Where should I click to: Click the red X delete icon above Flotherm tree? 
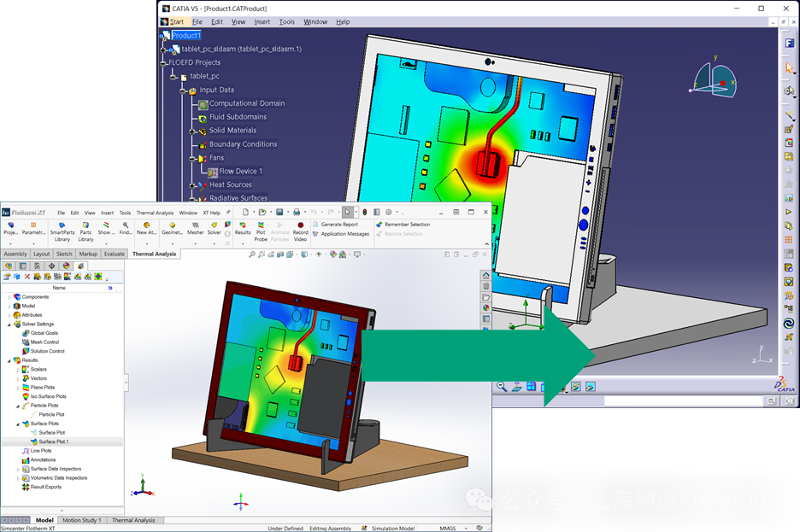(27, 277)
